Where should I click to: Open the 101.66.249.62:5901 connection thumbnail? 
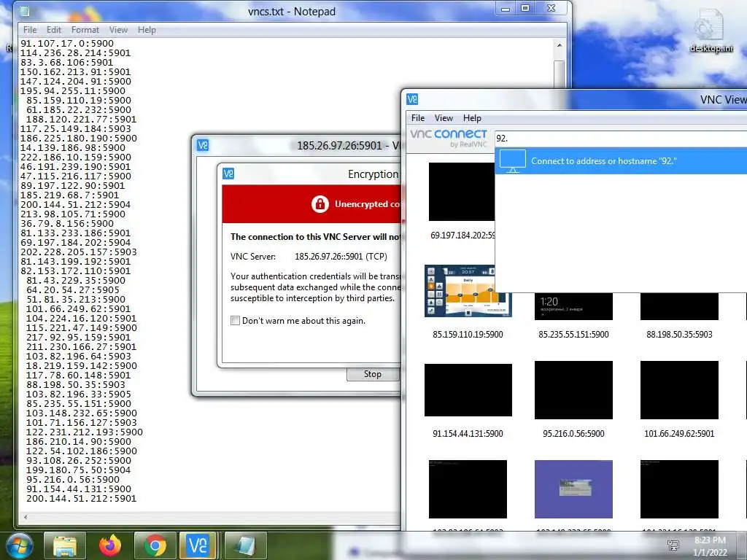click(679, 390)
